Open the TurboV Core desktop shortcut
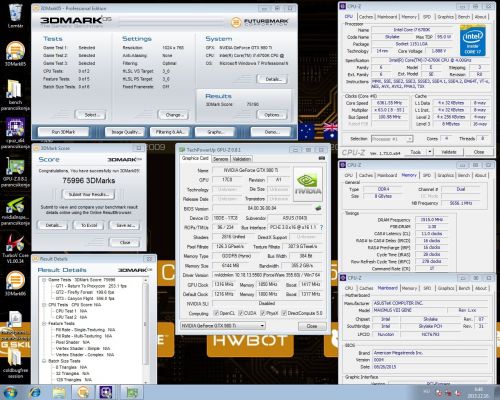The image size is (500, 400). coord(15,249)
